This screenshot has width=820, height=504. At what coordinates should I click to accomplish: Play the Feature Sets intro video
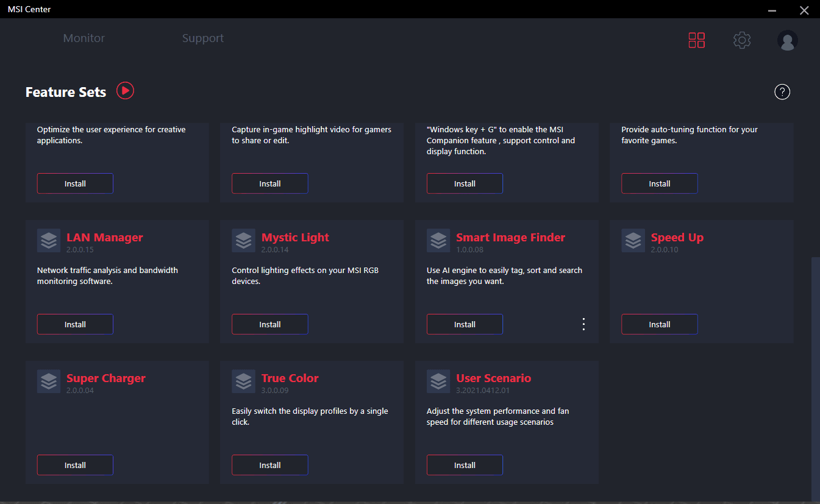pyautogui.click(x=125, y=91)
